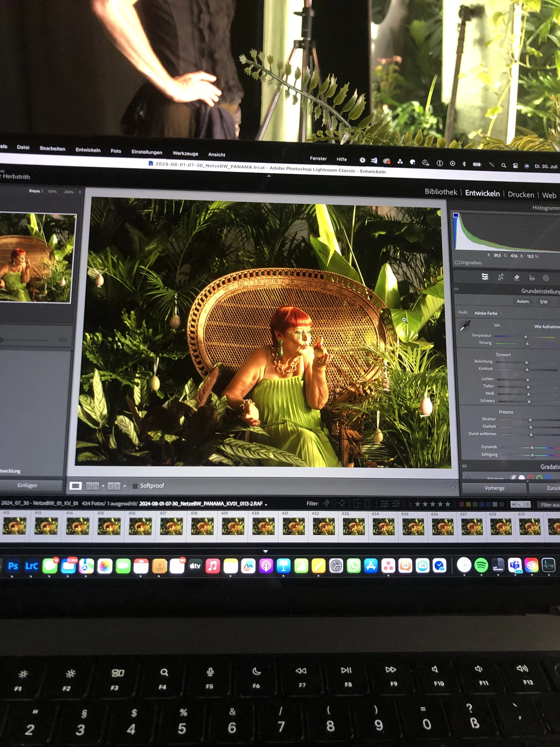The width and height of the screenshot is (560, 747).
Task: Select the Edit sliders tool icon
Action: click(x=485, y=277)
